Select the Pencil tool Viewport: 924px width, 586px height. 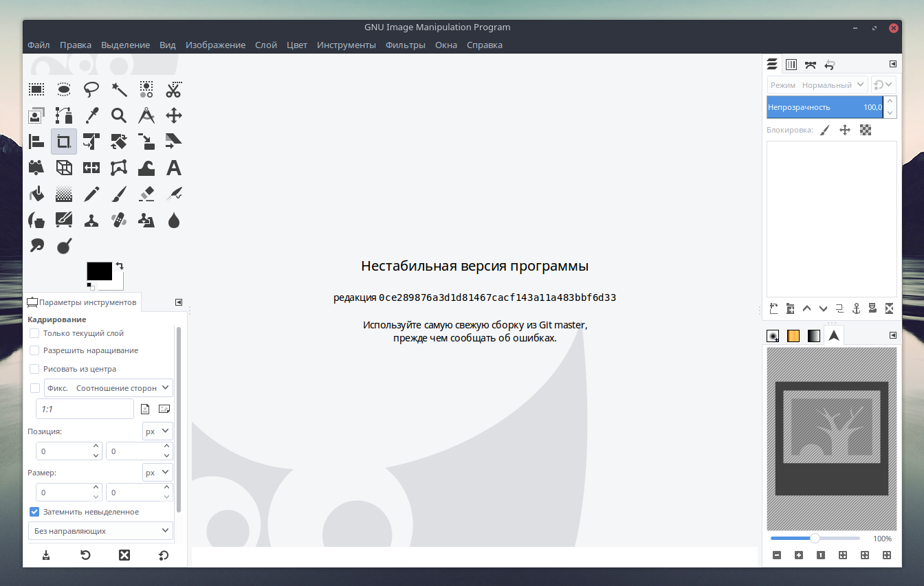[91, 194]
